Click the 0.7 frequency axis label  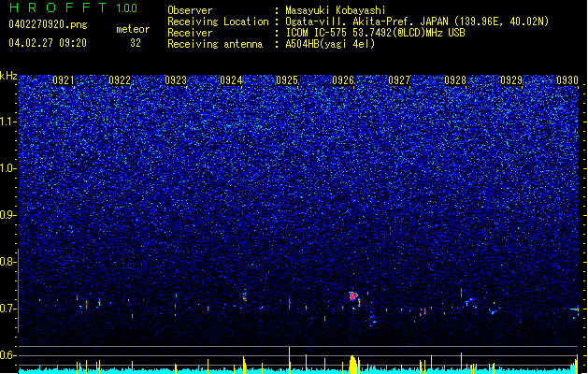[x=8, y=309]
